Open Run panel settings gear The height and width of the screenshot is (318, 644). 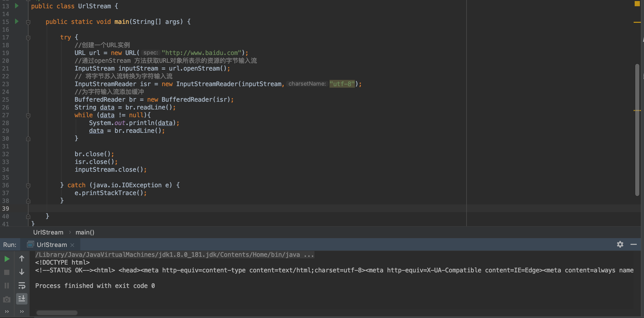(620, 244)
